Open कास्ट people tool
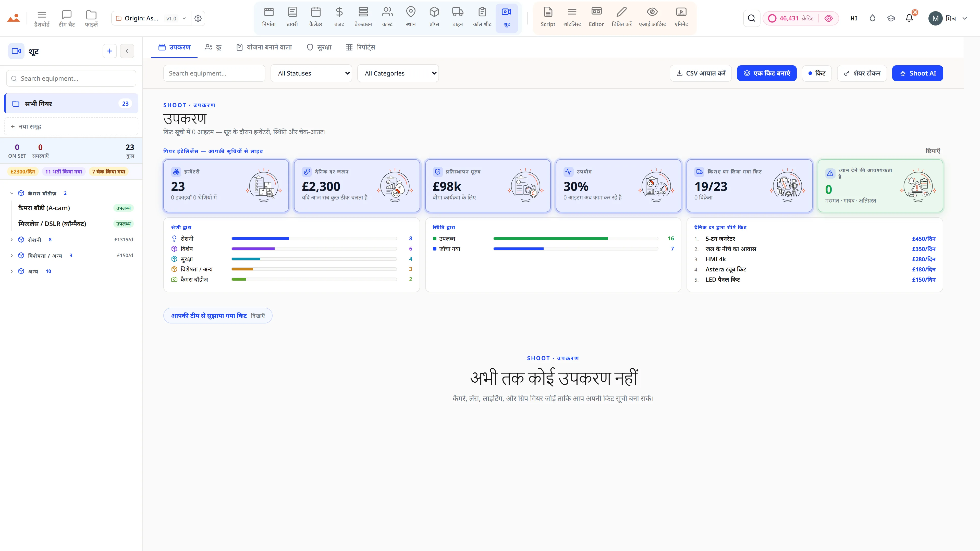Viewport: 980px width, 551px height. (x=387, y=18)
